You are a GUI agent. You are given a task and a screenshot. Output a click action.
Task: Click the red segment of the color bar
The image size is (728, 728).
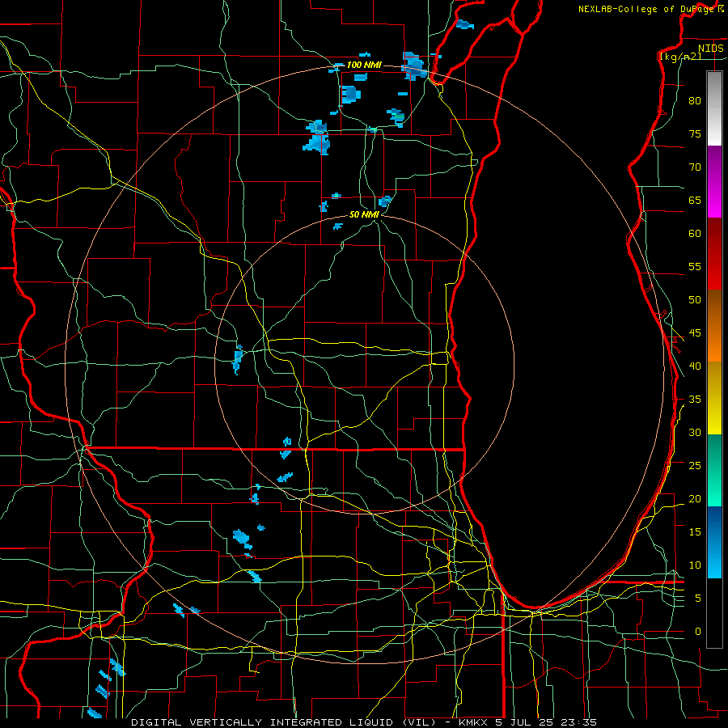(x=714, y=254)
